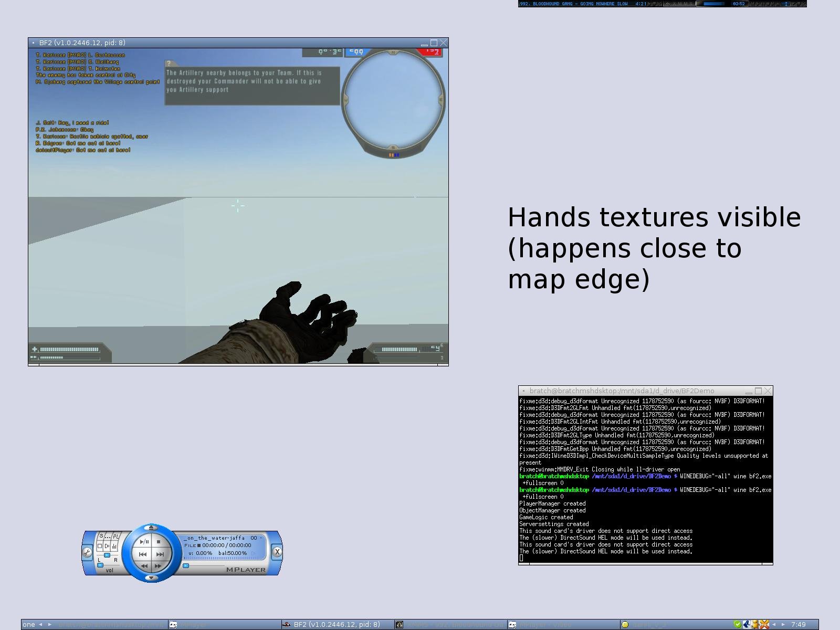Skip to next track in MPlayer

click(x=160, y=554)
